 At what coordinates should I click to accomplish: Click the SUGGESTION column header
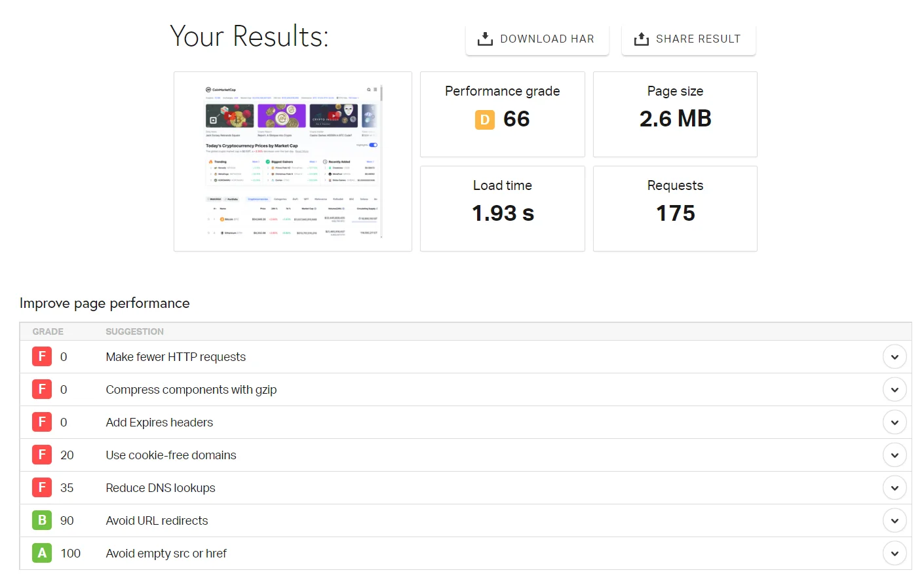point(134,332)
